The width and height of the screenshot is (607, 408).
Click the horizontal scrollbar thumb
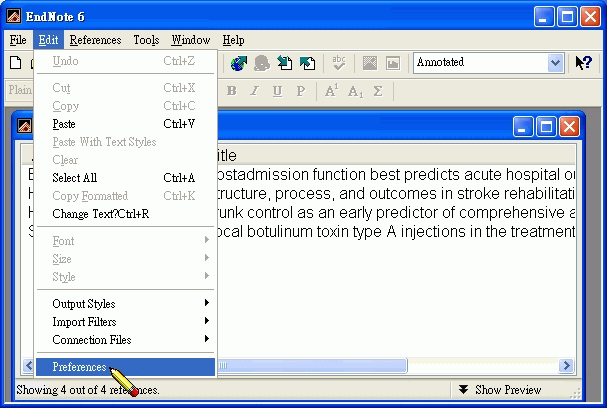(x=313, y=365)
